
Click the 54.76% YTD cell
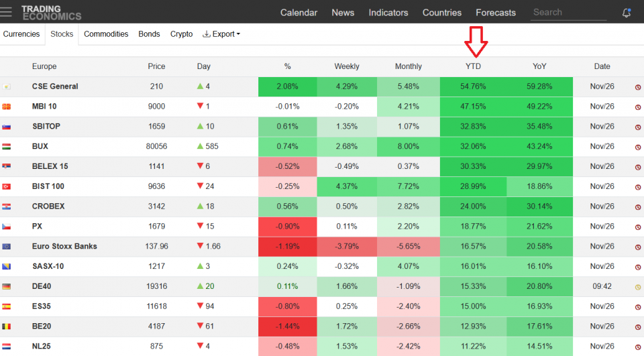coord(473,86)
